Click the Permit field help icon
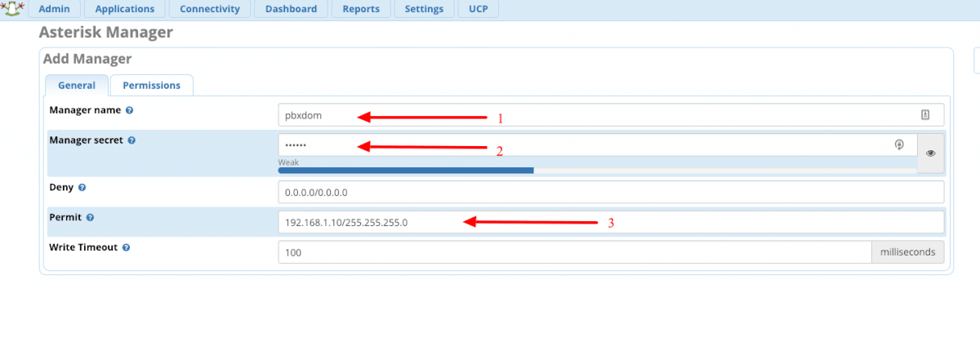 click(x=90, y=218)
